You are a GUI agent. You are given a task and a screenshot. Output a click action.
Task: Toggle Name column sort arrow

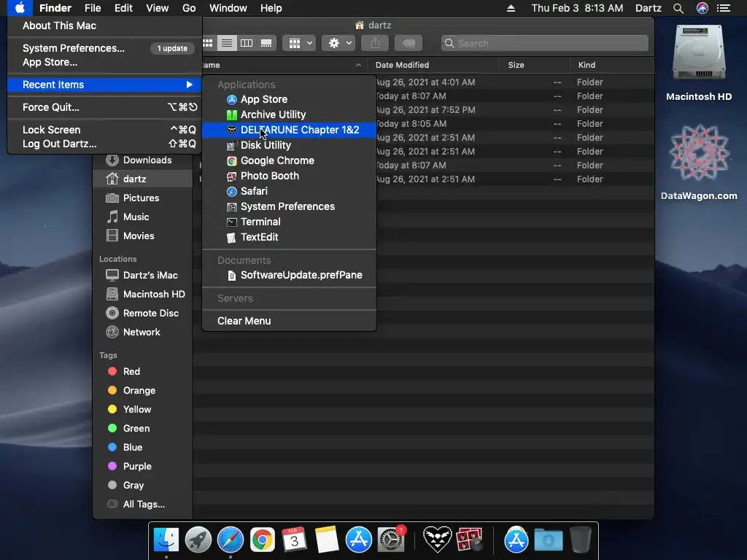pyautogui.click(x=358, y=65)
